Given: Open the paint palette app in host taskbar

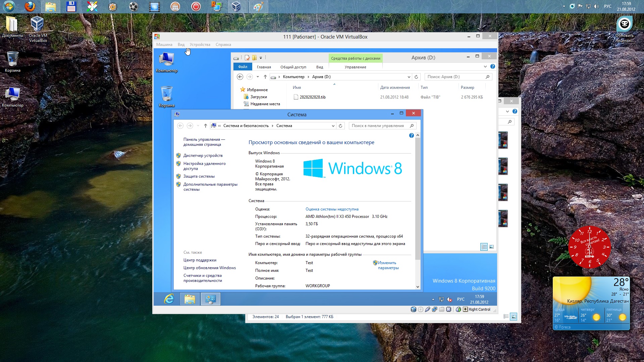Looking at the screenshot, I should tap(258, 6).
